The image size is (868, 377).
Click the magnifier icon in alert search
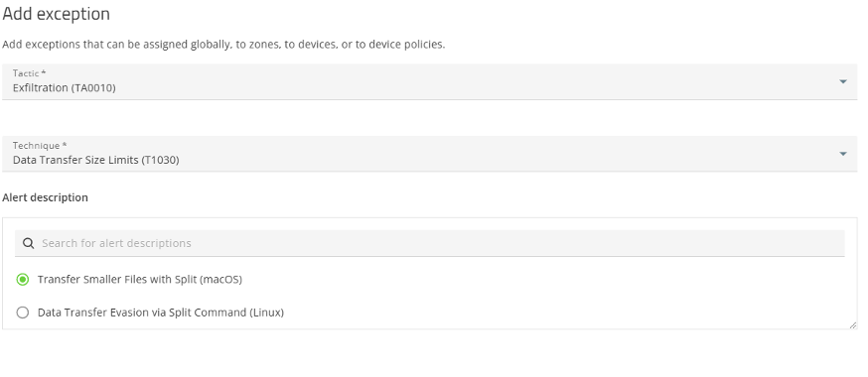(28, 243)
